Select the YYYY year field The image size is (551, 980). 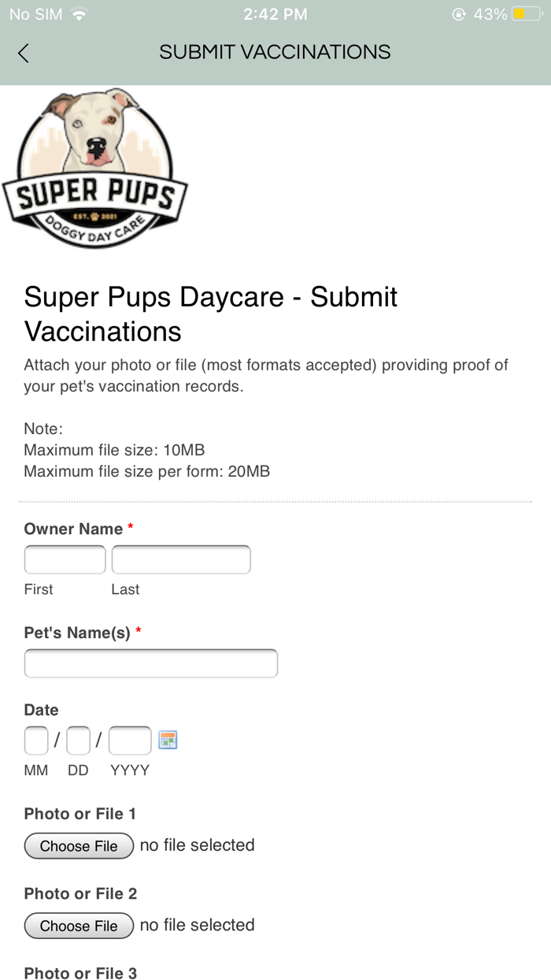click(129, 740)
